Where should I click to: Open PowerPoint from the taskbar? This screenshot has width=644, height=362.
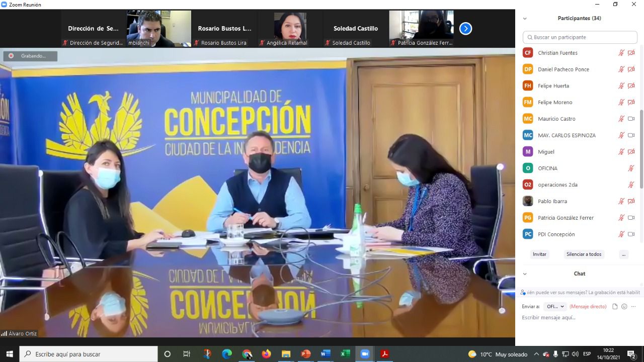click(x=306, y=354)
